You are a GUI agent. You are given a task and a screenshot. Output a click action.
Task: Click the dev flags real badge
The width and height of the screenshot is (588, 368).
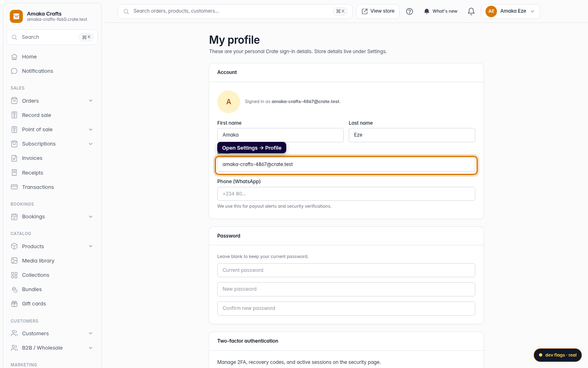pos(558,355)
